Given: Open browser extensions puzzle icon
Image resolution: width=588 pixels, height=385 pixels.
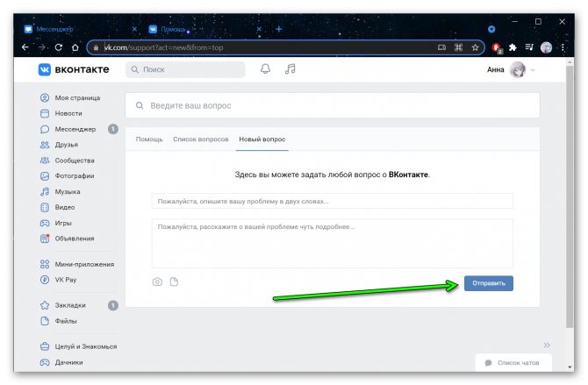Looking at the screenshot, I should [x=513, y=47].
